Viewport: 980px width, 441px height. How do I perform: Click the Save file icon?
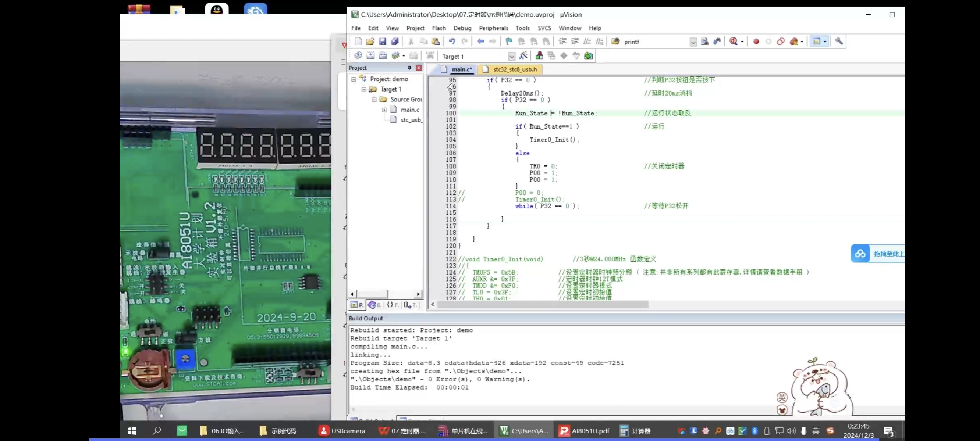382,42
